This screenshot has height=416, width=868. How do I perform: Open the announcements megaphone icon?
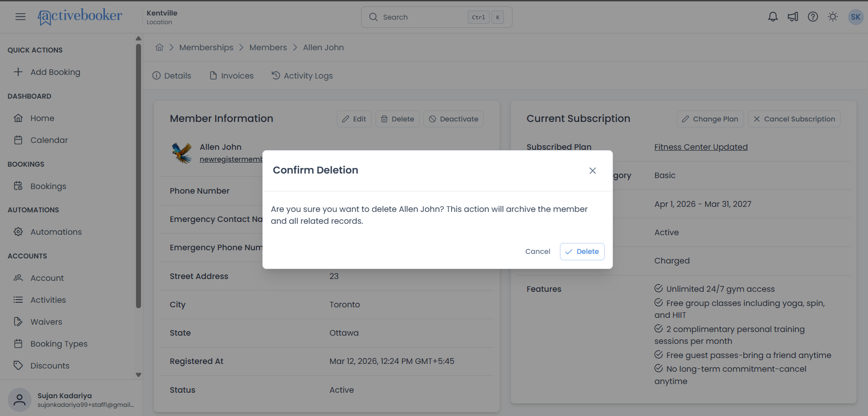793,17
